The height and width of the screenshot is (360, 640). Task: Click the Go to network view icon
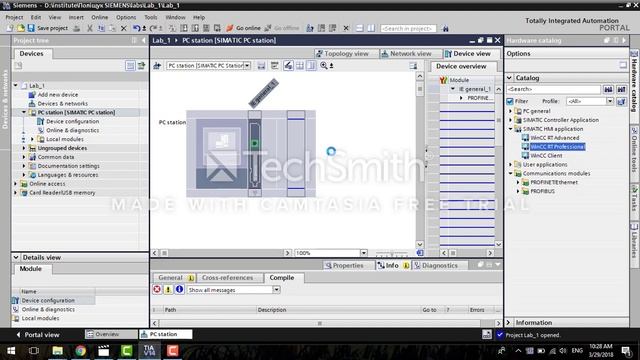coord(157,65)
